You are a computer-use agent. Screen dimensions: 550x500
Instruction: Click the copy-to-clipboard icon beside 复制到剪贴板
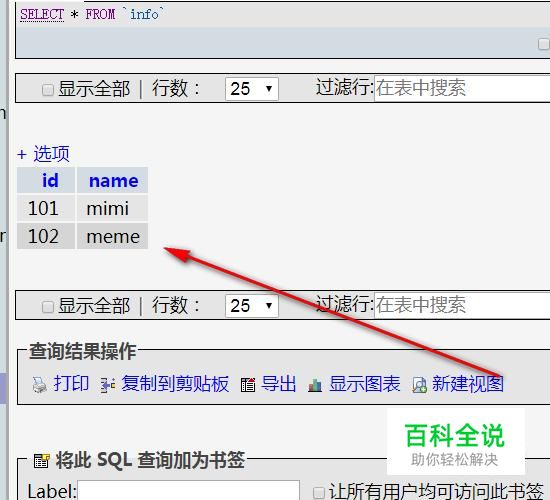108,385
